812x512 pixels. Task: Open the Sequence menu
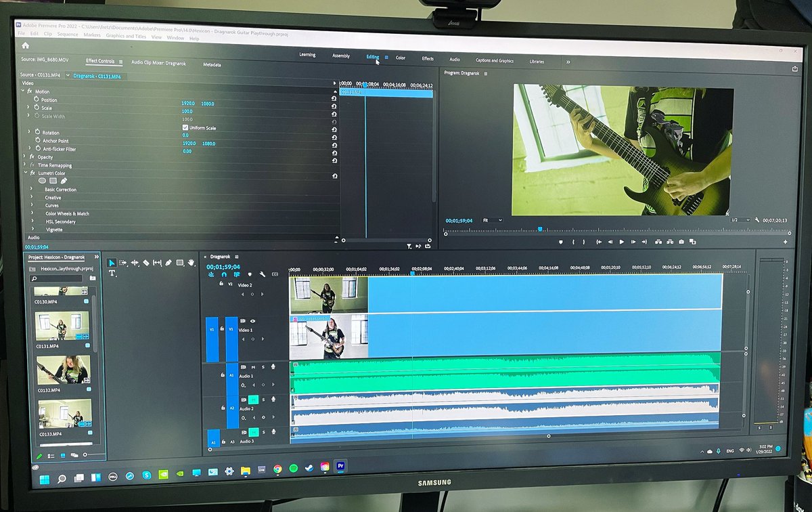67,34
